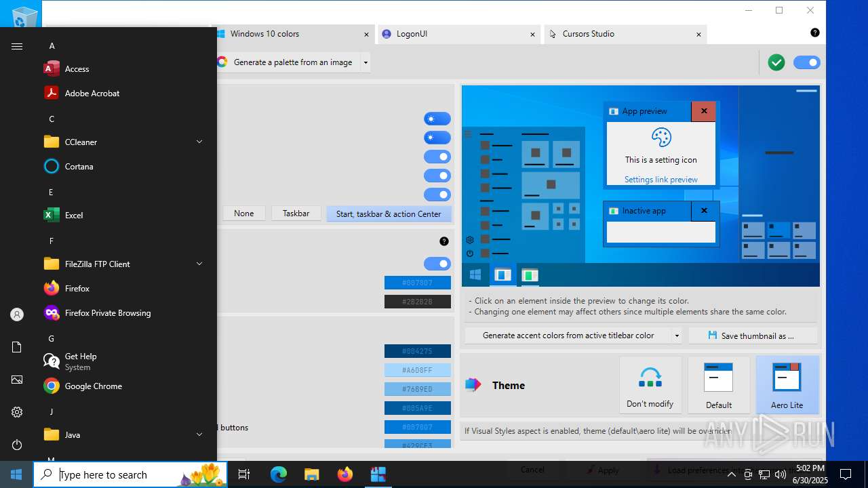Click the Start logo in the preview taskbar
The height and width of the screenshot is (488, 868).
[x=475, y=274]
